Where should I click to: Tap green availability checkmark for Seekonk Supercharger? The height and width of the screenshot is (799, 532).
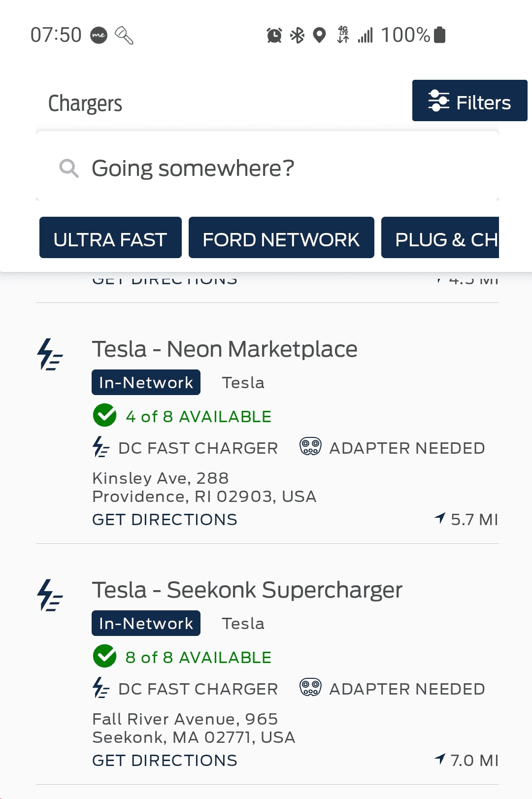point(104,656)
